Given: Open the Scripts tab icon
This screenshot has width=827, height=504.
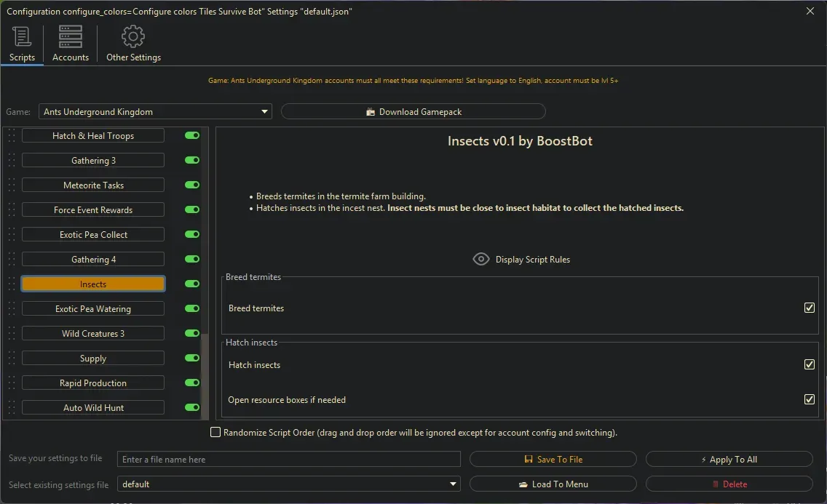Looking at the screenshot, I should pyautogui.click(x=22, y=36).
